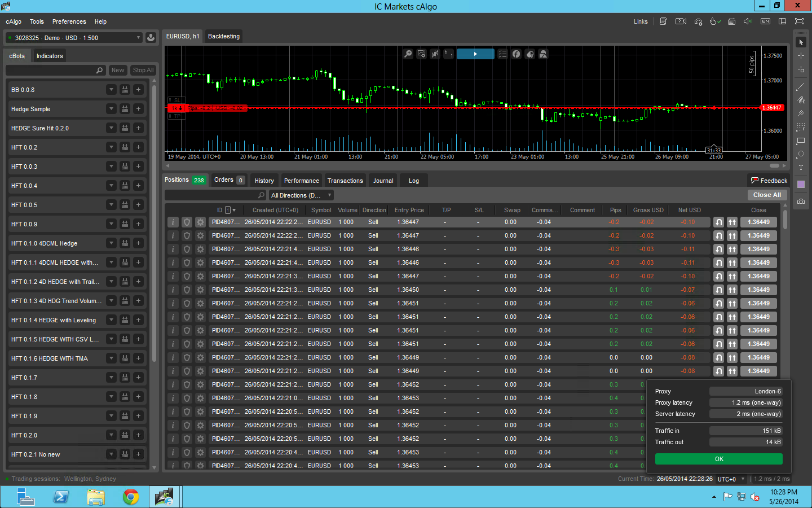Change chart type via candlestick icon
The image size is (812, 508).
tap(435, 54)
